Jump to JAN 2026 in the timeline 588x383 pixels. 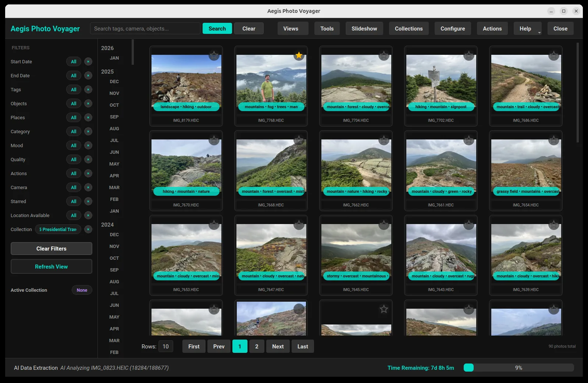click(114, 58)
